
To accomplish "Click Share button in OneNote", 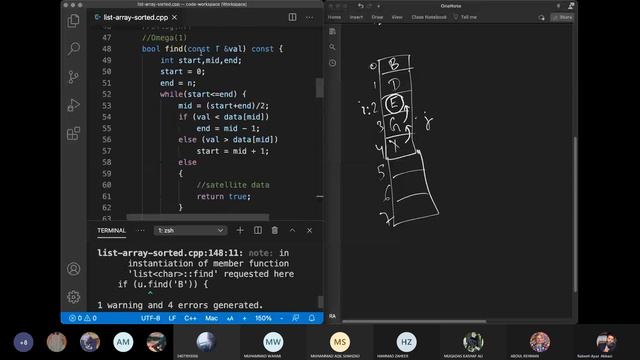I will 562,17.
